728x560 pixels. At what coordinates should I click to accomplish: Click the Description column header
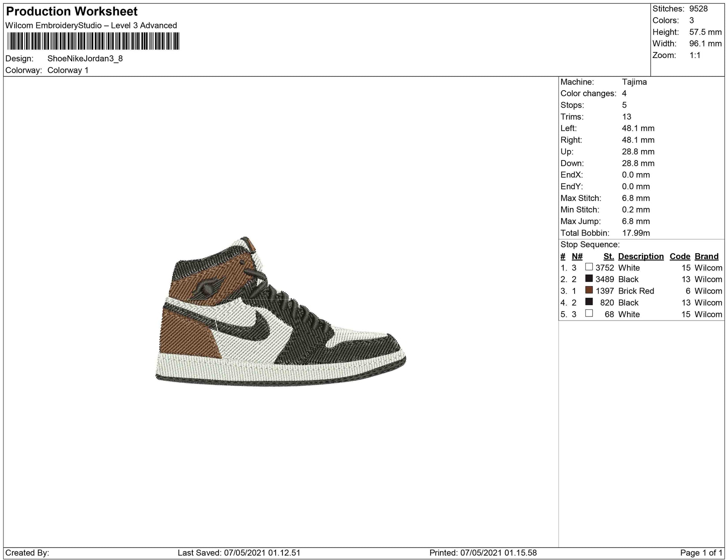pyautogui.click(x=640, y=256)
